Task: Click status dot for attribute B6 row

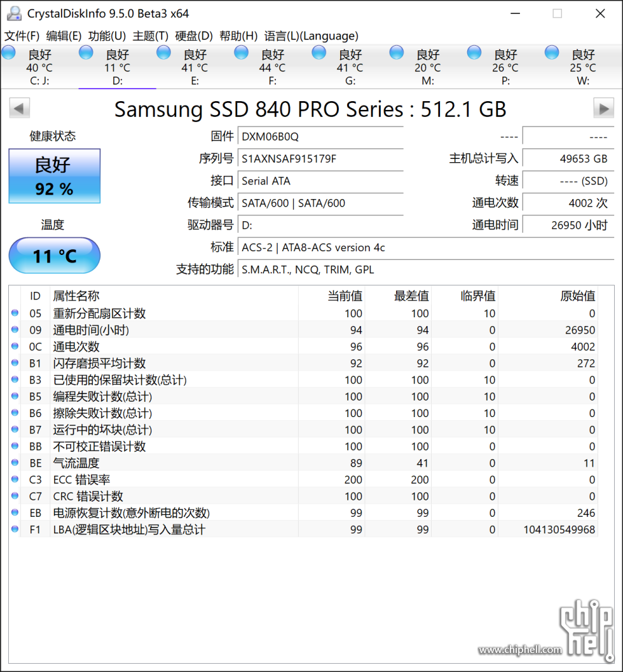Action: pyautogui.click(x=15, y=413)
